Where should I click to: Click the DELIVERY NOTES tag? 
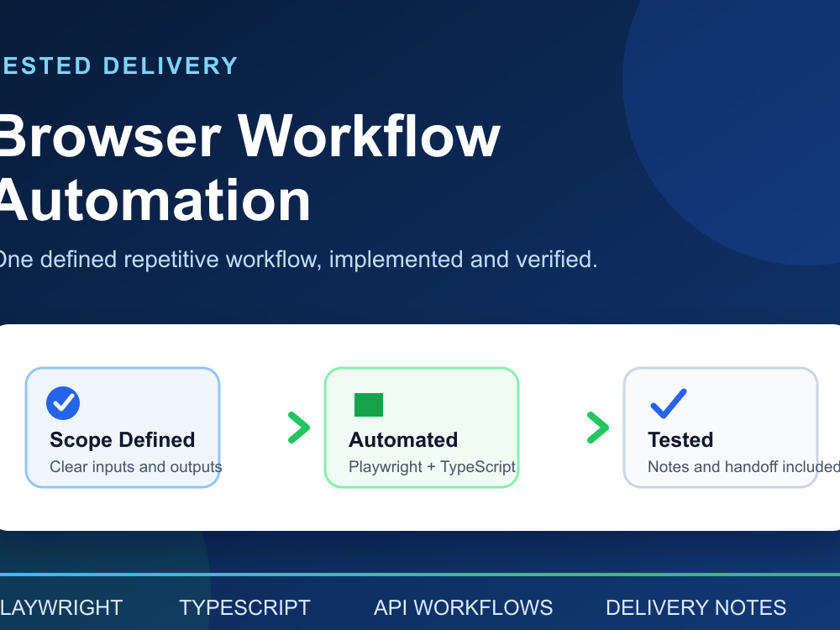coord(696,607)
